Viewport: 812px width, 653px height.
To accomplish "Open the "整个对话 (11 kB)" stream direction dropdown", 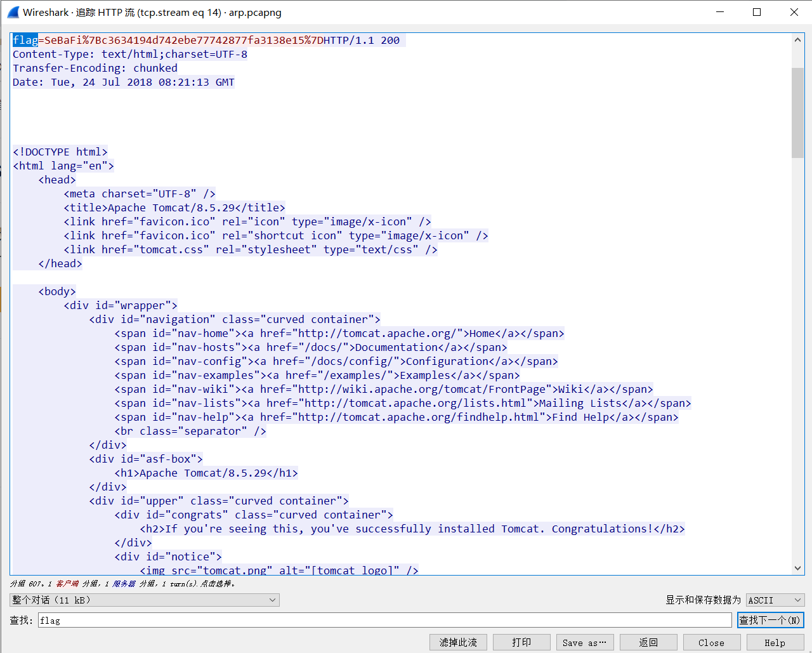I will [144, 599].
